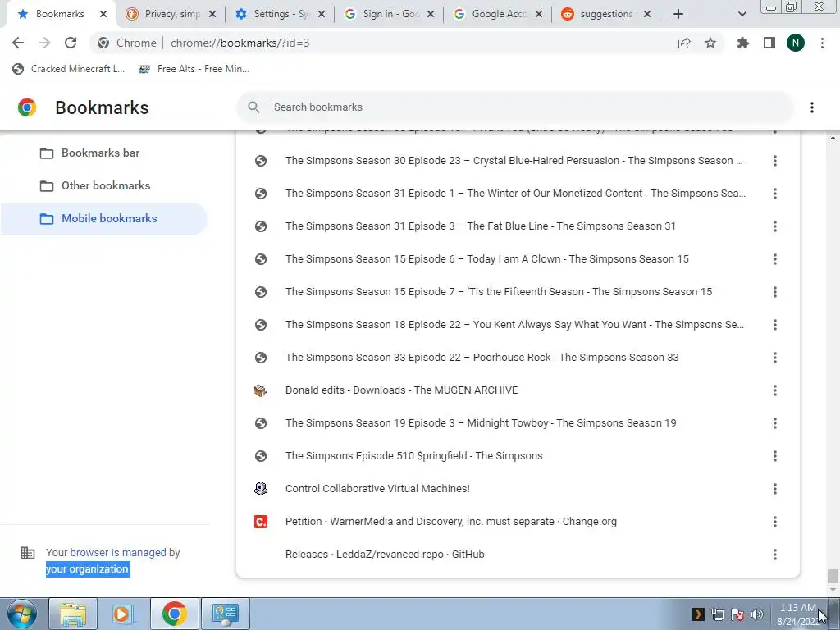Reload the page with the refresh icon

(x=71, y=43)
